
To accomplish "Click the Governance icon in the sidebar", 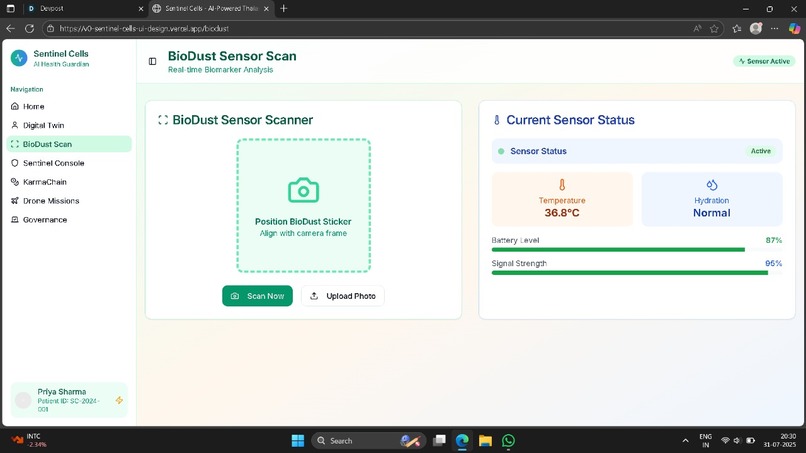I will pyautogui.click(x=14, y=220).
